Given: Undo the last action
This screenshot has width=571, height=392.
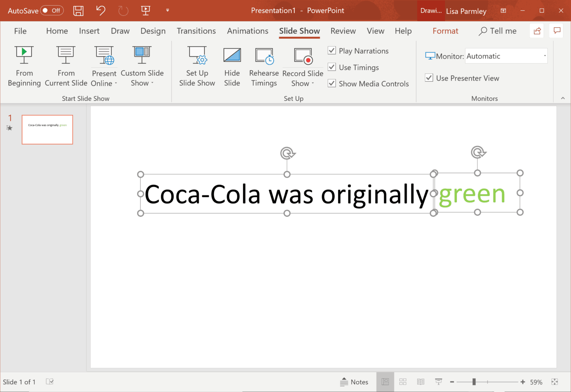Looking at the screenshot, I should 100,10.
